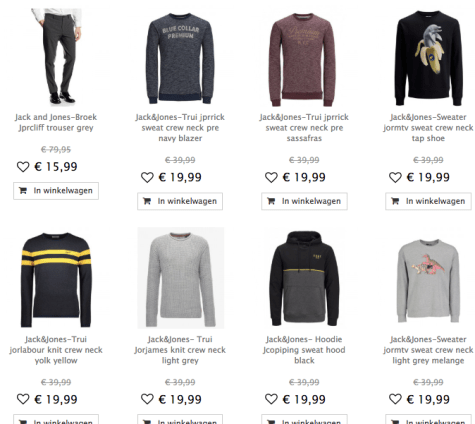Favorite the Jprcliff trouser grey with heart icon
The image size is (475, 424).
(x=23, y=167)
